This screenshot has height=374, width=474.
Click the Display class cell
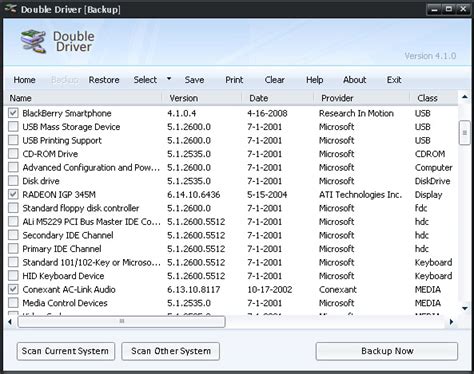[x=428, y=195]
